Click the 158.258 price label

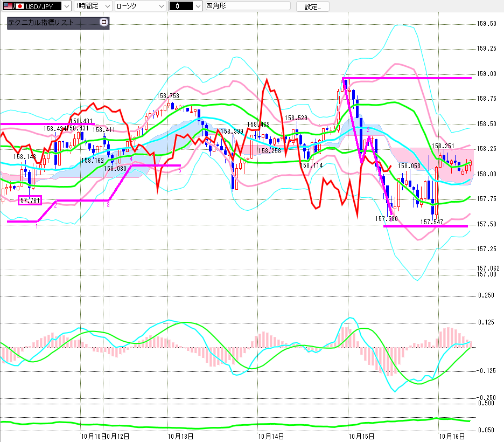coord(270,151)
